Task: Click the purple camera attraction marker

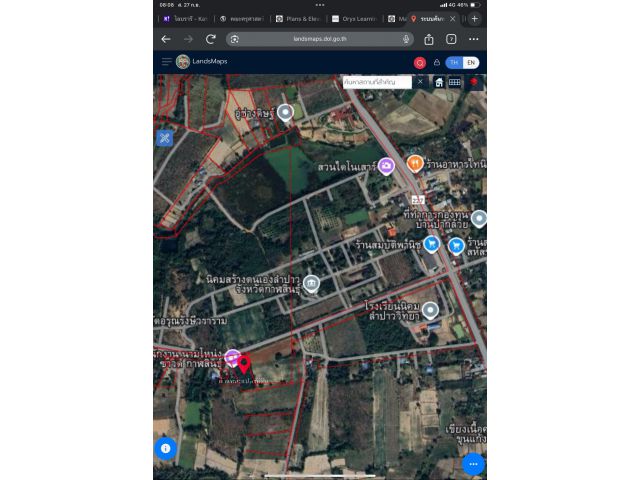Action: pos(386,165)
